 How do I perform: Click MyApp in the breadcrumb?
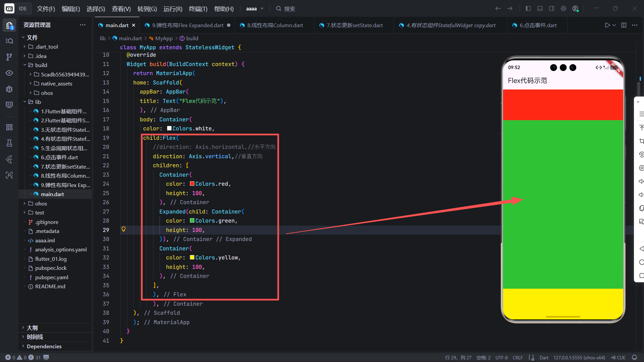(x=164, y=38)
